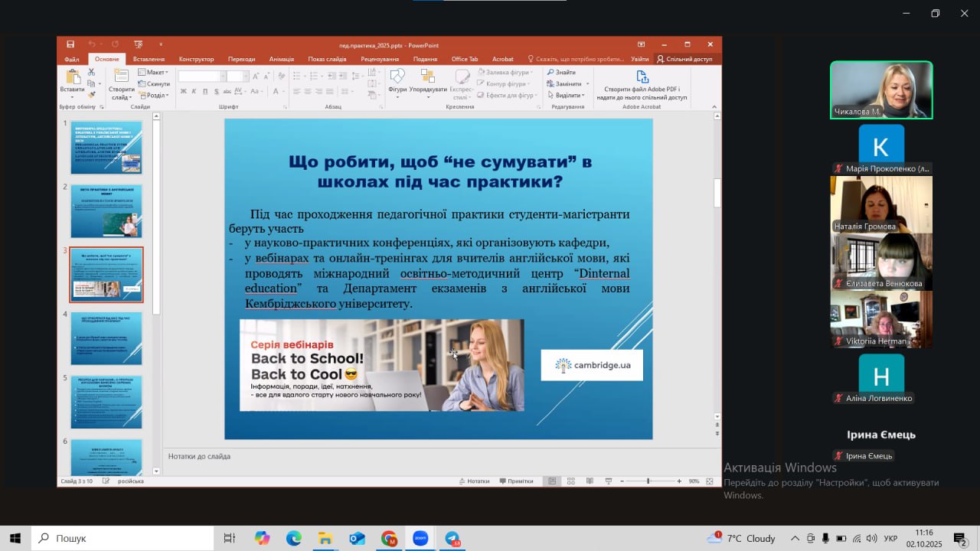Toggle the Notes (Нотатки) pane

(x=474, y=481)
